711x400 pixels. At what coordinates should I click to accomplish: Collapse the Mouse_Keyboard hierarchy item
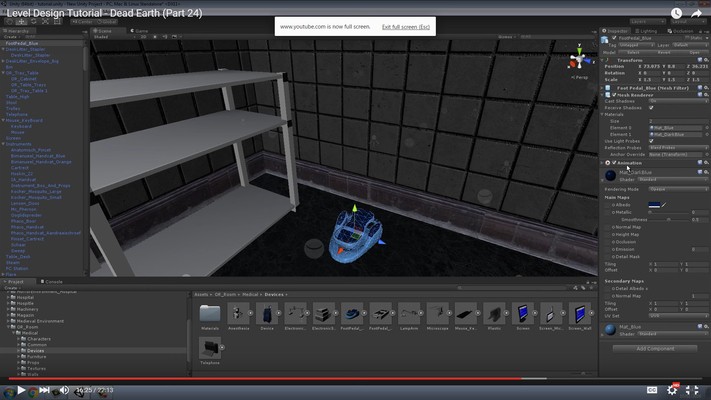point(4,120)
